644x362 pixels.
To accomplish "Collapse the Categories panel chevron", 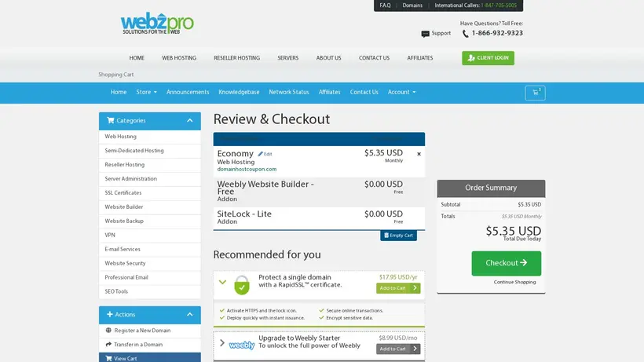I will [x=190, y=121].
